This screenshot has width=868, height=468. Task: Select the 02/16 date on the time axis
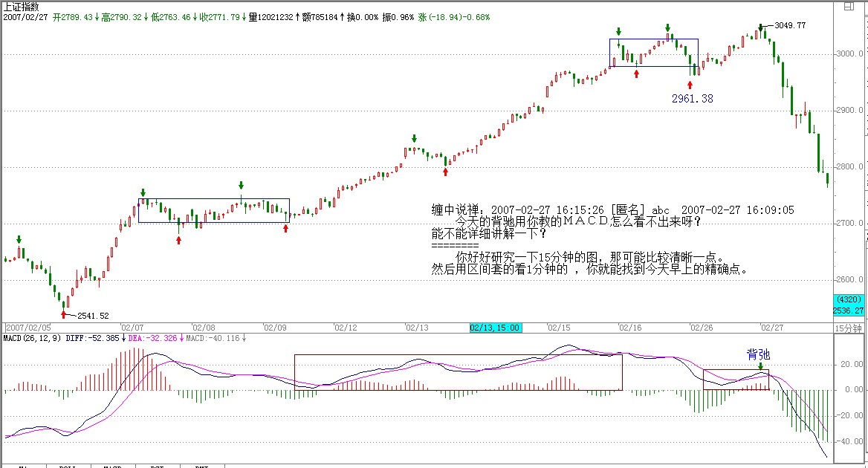(x=630, y=328)
